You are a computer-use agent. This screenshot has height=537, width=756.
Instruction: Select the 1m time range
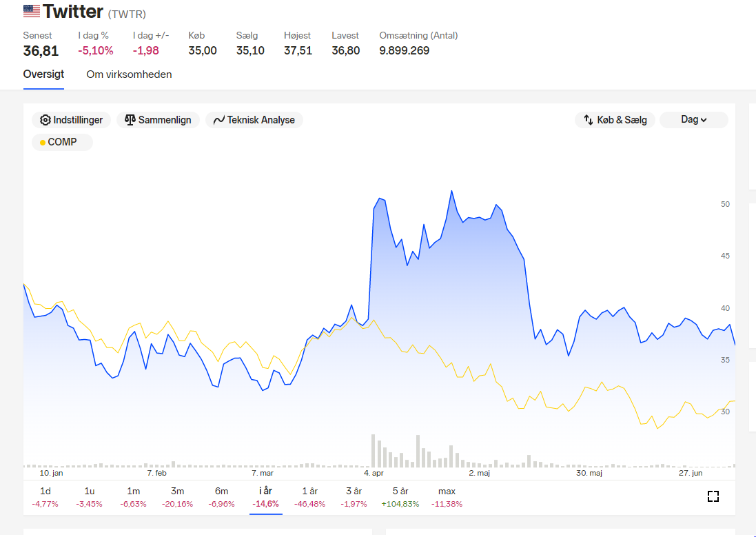(134, 498)
